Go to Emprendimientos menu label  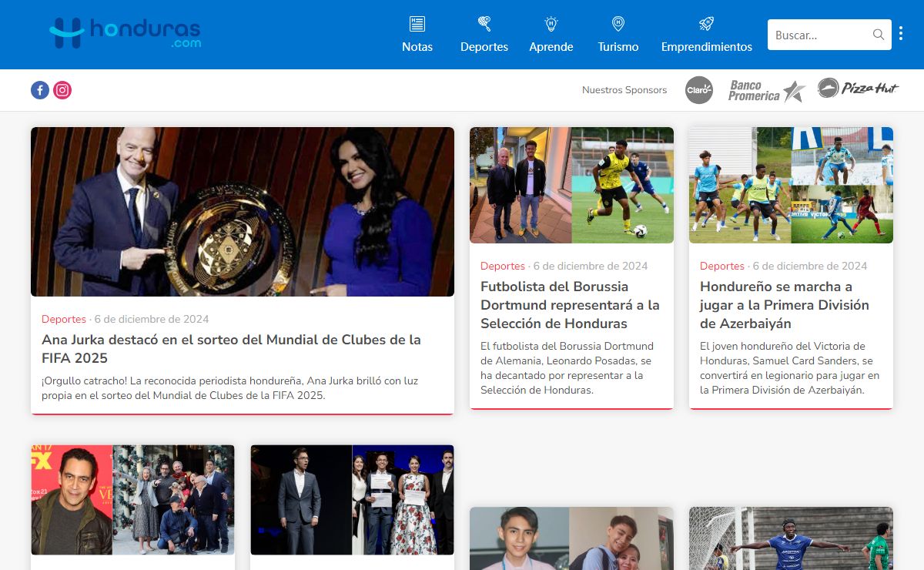point(707,47)
